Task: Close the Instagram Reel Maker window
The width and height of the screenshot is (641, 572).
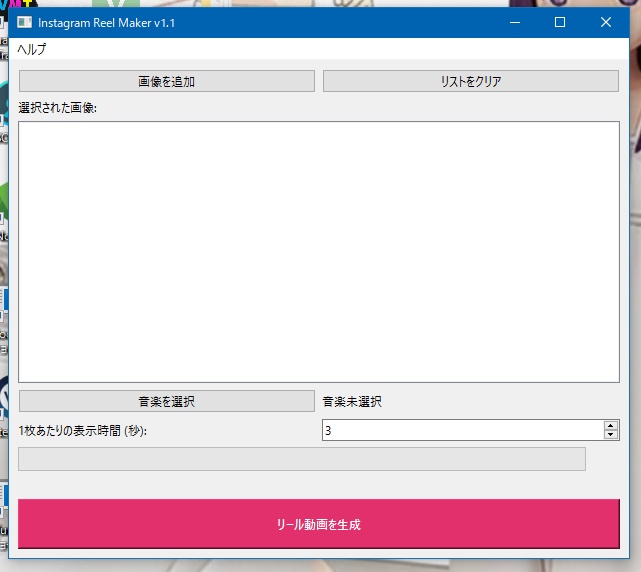Action: click(606, 22)
